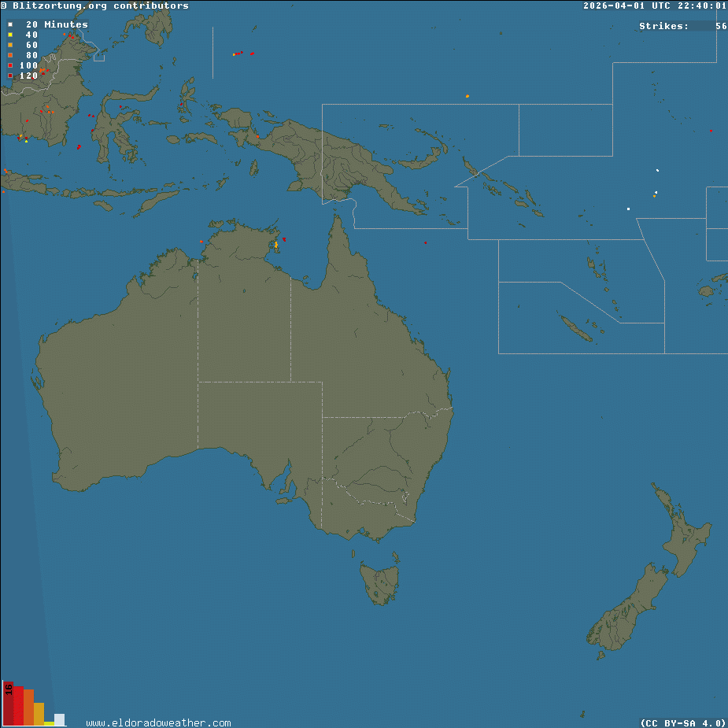Click the red 100 minutes legend square
This screenshot has height=728, width=728.
click(x=10, y=65)
